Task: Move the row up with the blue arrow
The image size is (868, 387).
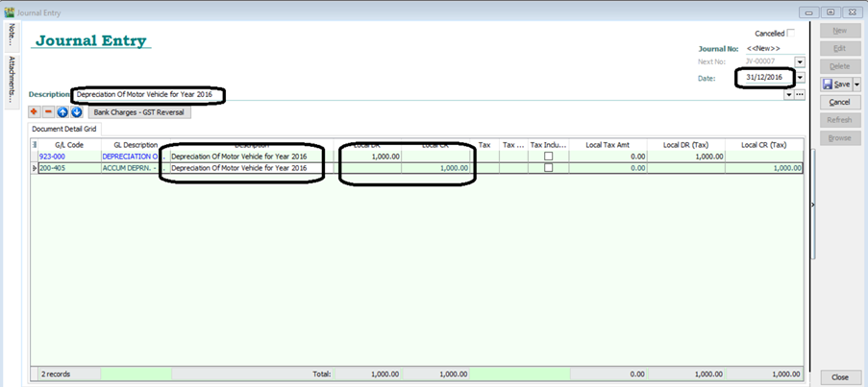Action: point(62,112)
